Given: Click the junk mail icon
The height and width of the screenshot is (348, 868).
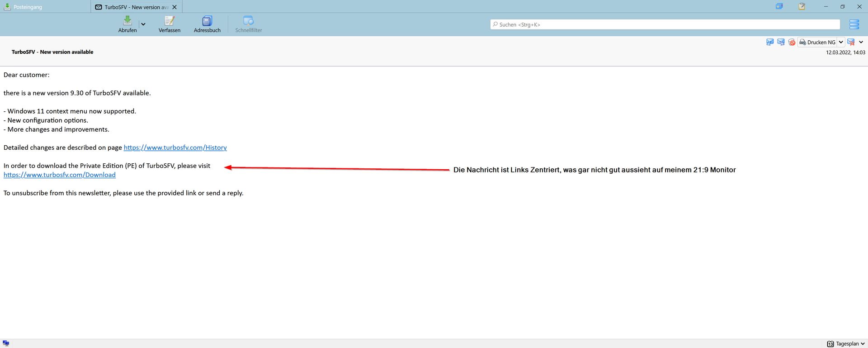Looking at the screenshot, I should pos(792,42).
